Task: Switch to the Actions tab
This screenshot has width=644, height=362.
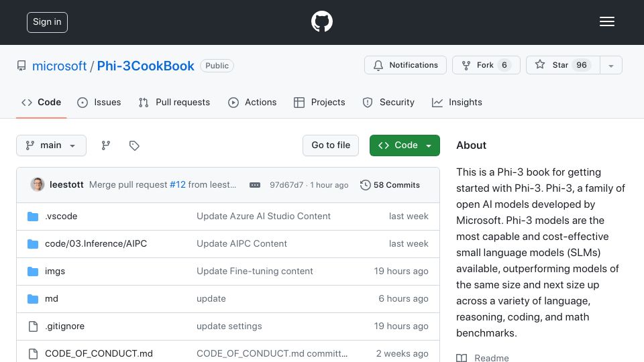Action: pos(253,102)
